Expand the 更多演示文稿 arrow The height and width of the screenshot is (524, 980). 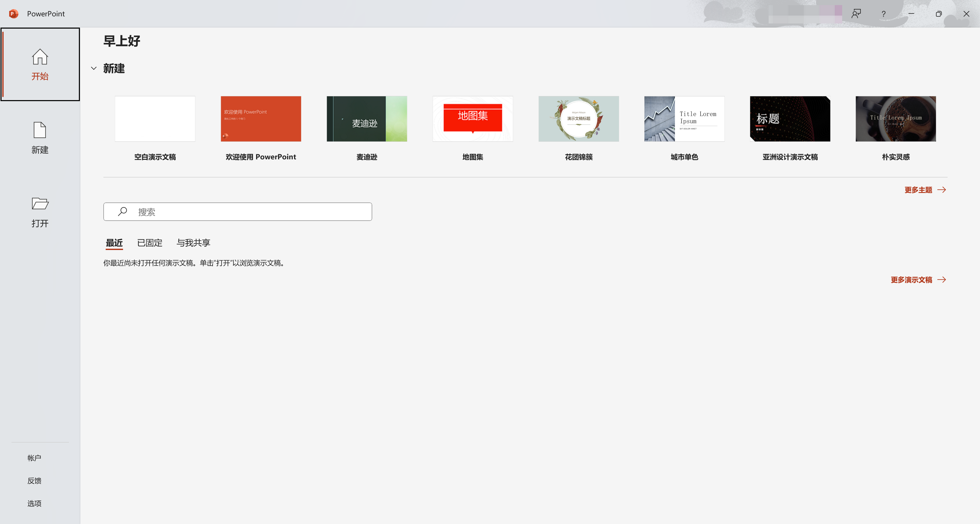(942, 280)
